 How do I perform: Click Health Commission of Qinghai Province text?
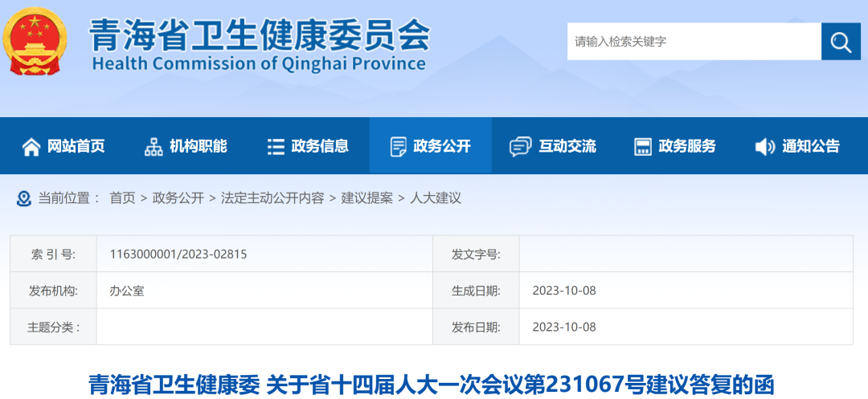click(x=259, y=63)
